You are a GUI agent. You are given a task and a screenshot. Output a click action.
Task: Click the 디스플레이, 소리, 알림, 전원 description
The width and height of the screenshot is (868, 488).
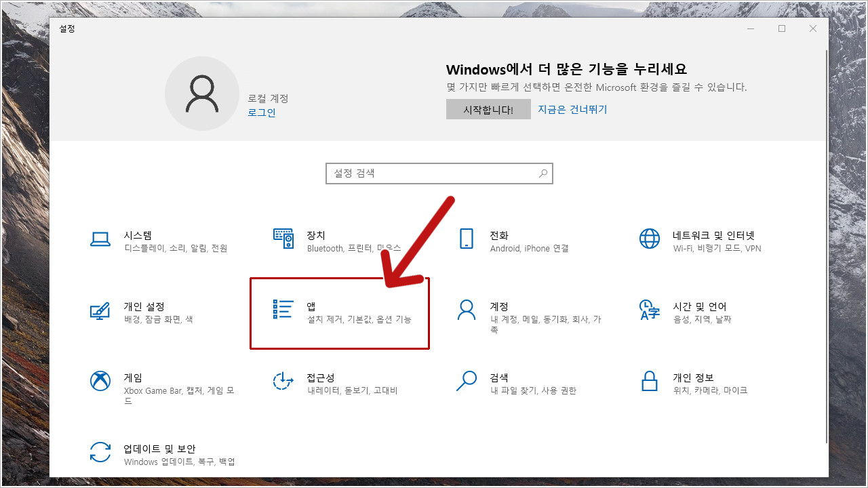tap(176, 249)
